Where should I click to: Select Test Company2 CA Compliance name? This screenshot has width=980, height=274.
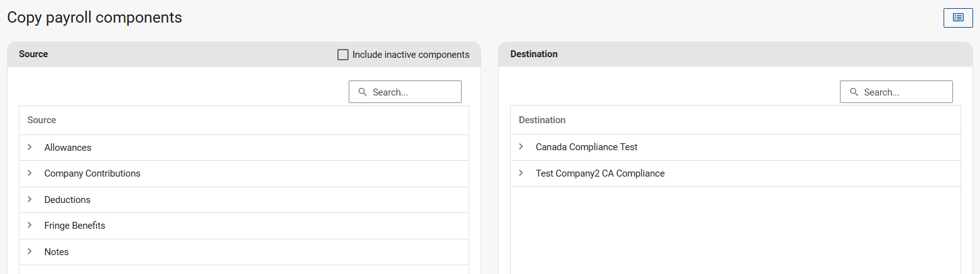tap(600, 173)
